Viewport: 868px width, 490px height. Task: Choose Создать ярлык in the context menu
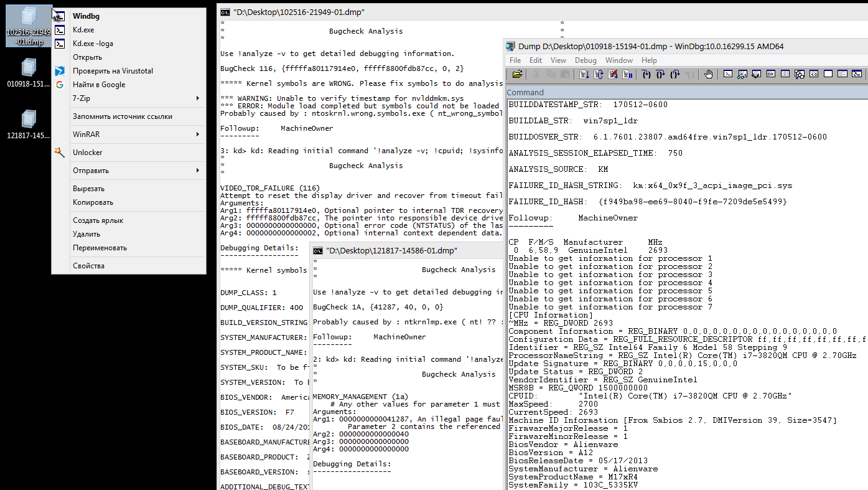pyautogui.click(x=129, y=220)
